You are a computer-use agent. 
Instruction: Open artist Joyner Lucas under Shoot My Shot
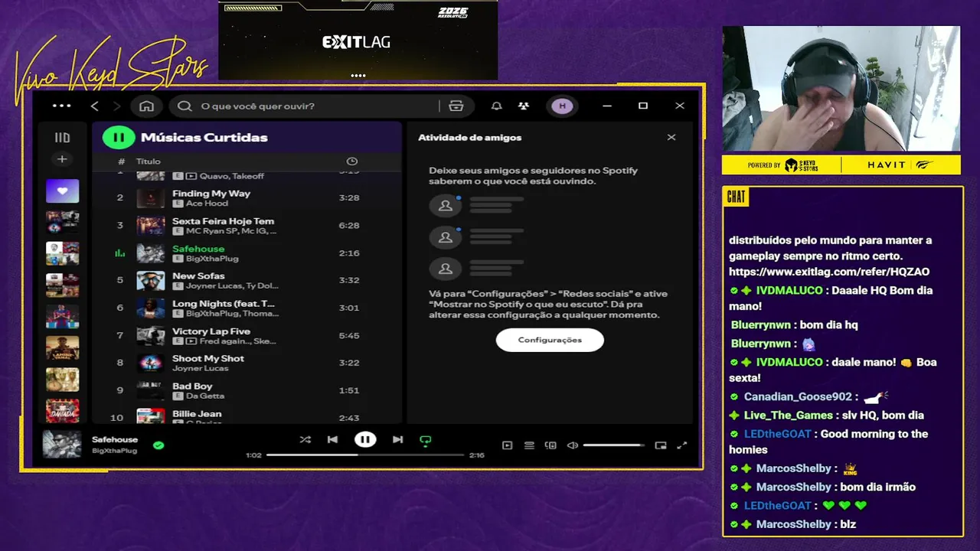point(201,369)
